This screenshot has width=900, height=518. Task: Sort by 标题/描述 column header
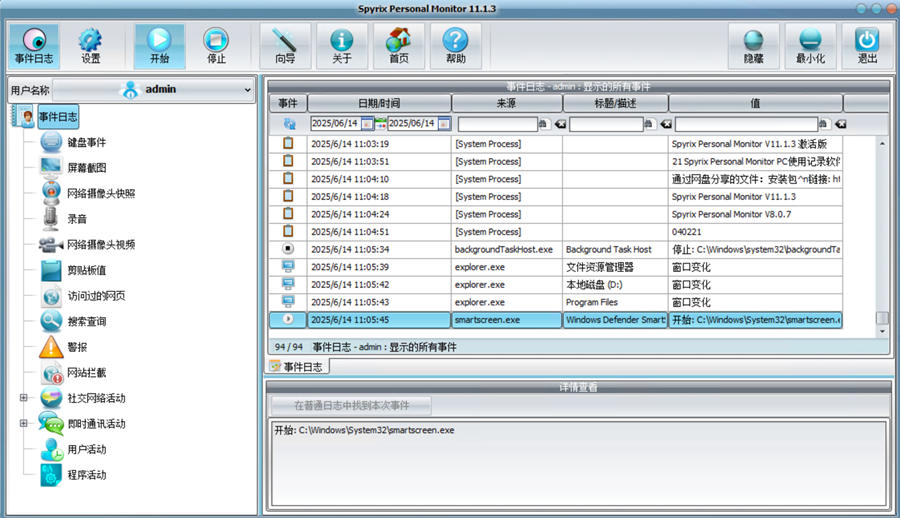click(615, 103)
